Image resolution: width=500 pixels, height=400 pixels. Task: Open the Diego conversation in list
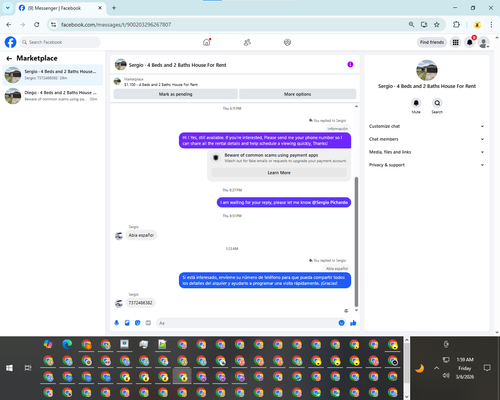tap(53, 96)
